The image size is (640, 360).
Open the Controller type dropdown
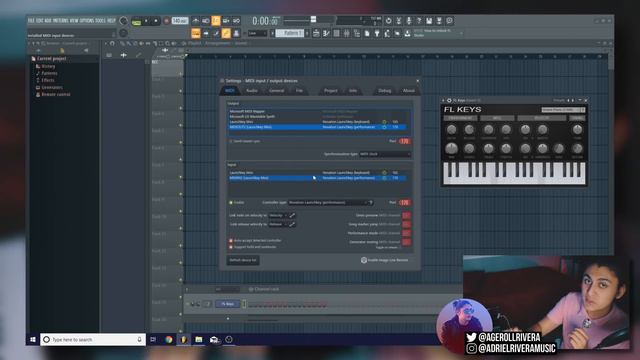329,202
